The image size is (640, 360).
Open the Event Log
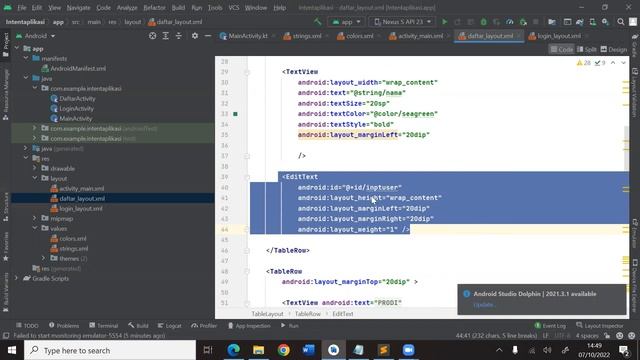pos(550,325)
